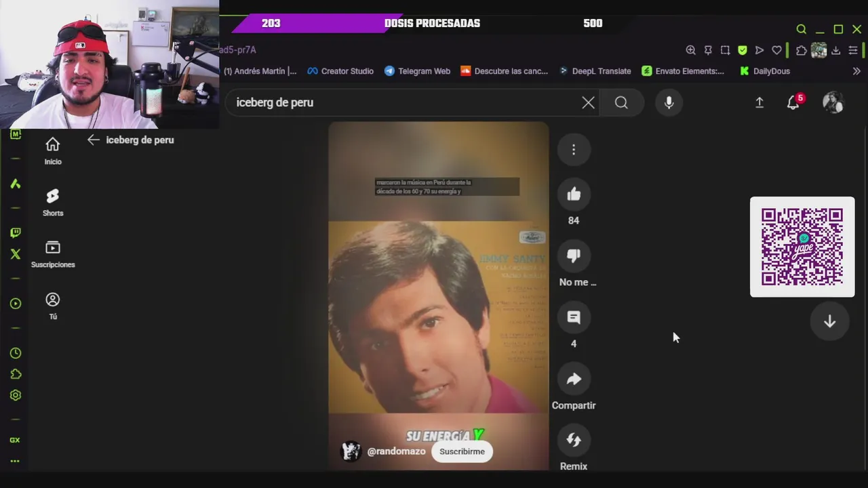Open the Tú profile section
Viewport: 868px width, 488px height.
[x=53, y=306]
